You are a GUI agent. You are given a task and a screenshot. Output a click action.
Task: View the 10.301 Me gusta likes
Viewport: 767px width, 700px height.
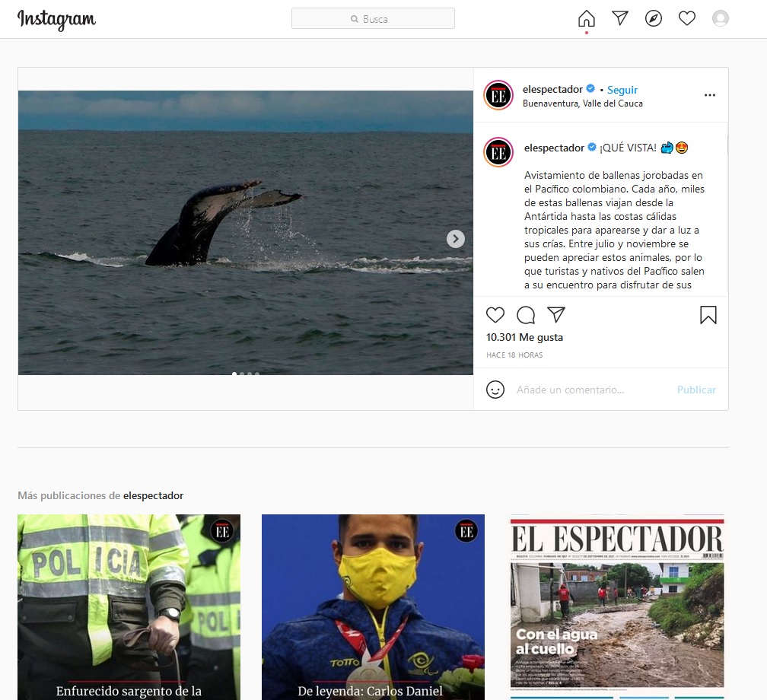pos(524,337)
